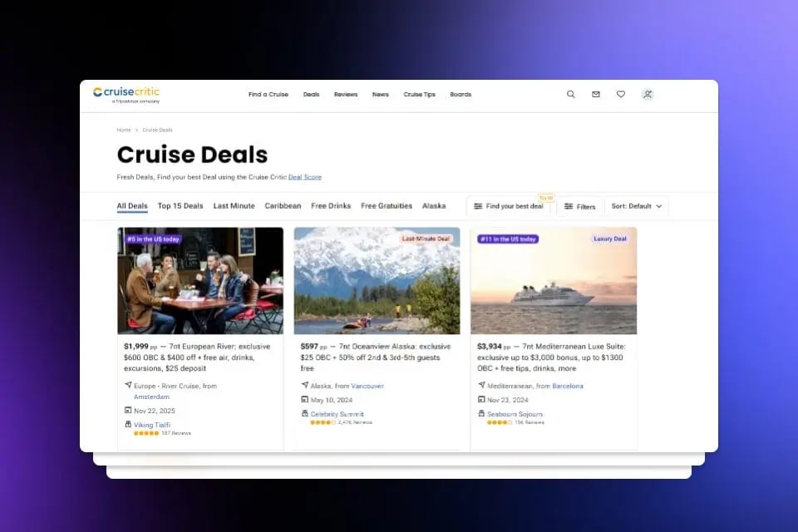Open the Viking Tialfi ship link
This screenshot has height=532, width=798.
pyautogui.click(x=152, y=425)
